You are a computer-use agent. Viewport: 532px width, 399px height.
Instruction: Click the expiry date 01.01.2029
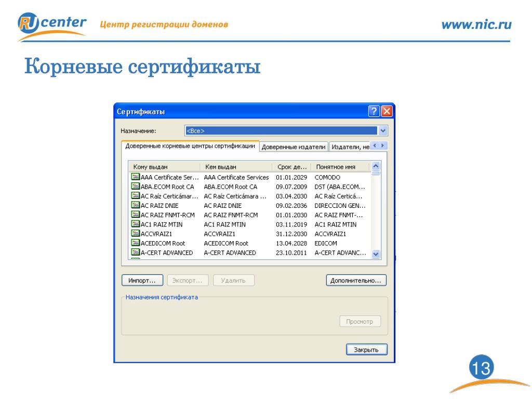[291, 178]
